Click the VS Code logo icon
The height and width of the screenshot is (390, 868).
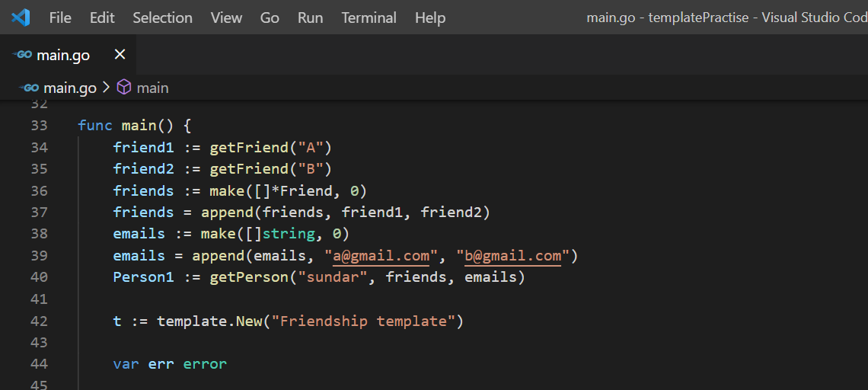[x=21, y=18]
